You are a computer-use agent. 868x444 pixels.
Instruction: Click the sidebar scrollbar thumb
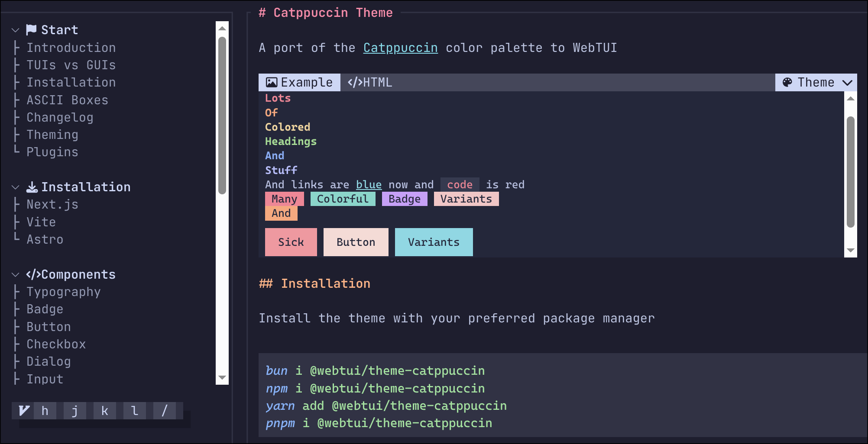coord(222,108)
